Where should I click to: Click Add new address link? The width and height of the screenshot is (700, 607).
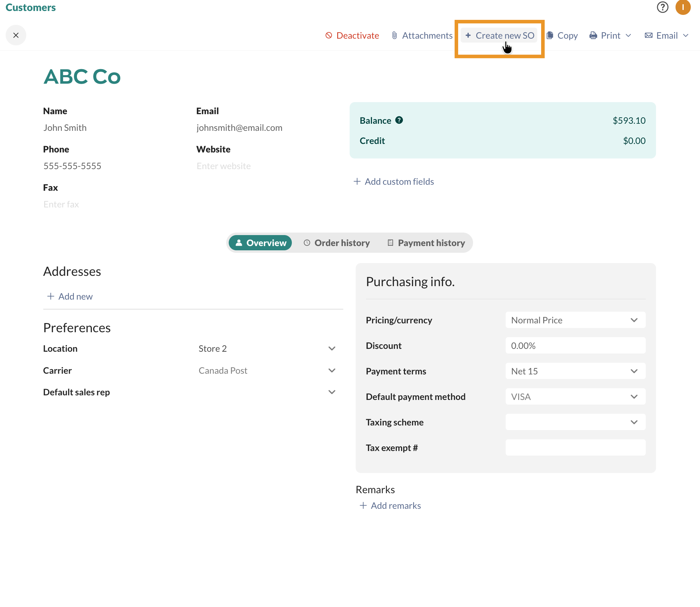[x=70, y=296]
